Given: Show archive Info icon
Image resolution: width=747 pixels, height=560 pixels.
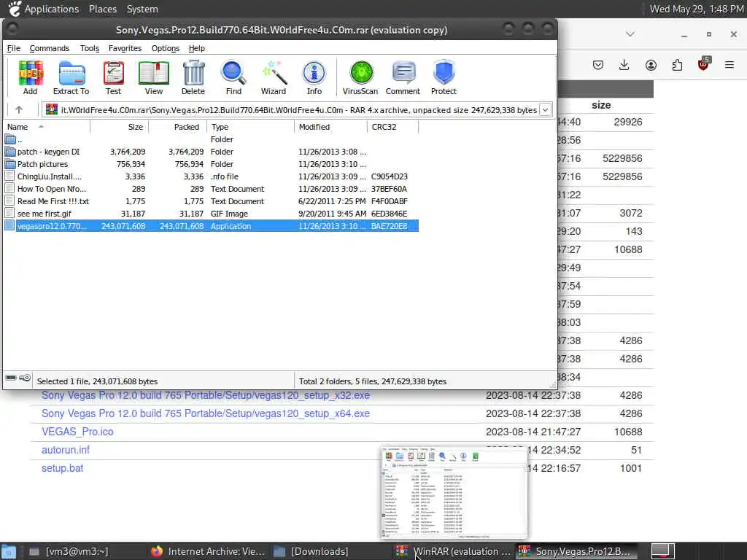Looking at the screenshot, I should click(314, 77).
